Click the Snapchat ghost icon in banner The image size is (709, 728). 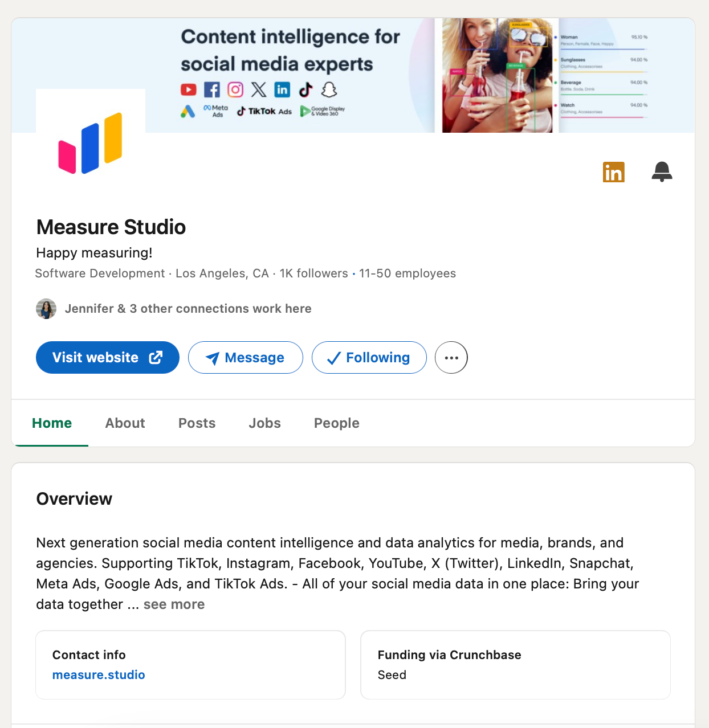pos(329,90)
